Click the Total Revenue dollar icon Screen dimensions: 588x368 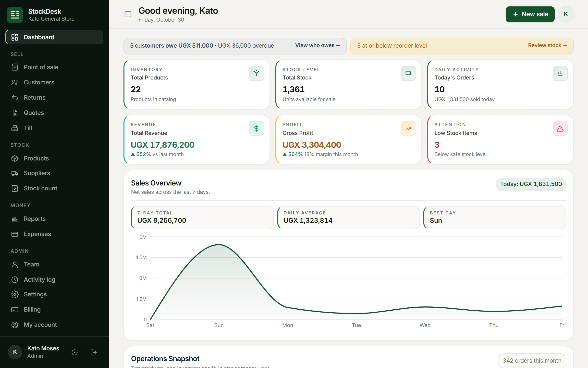(256, 128)
